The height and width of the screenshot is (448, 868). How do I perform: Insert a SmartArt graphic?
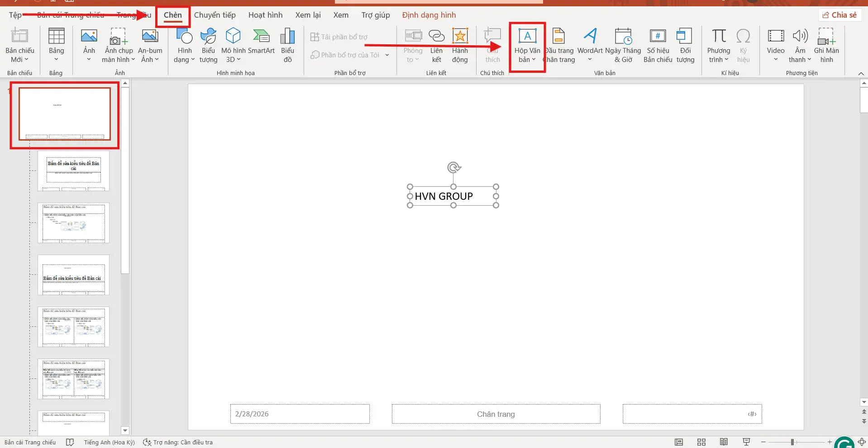tap(261, 43)
